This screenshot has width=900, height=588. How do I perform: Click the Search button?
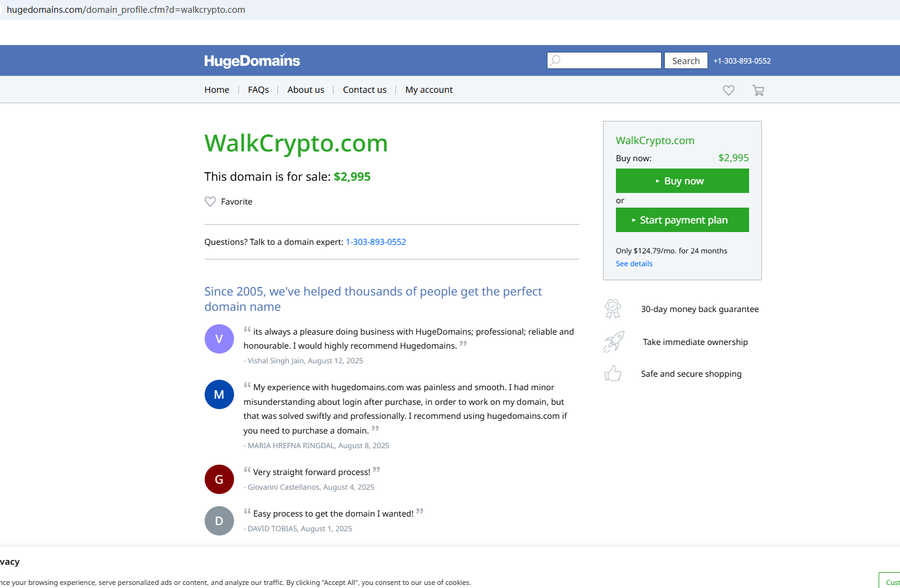[x=686, y=60]
